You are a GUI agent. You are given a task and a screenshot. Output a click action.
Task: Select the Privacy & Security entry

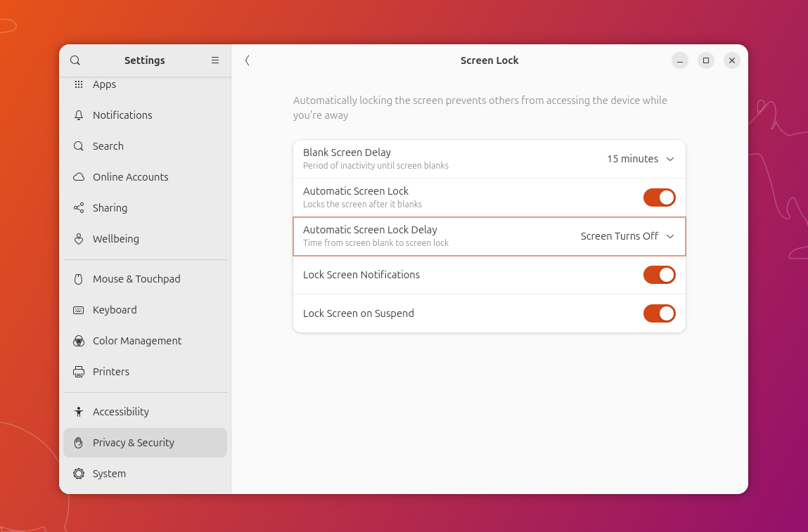point(146,442)
